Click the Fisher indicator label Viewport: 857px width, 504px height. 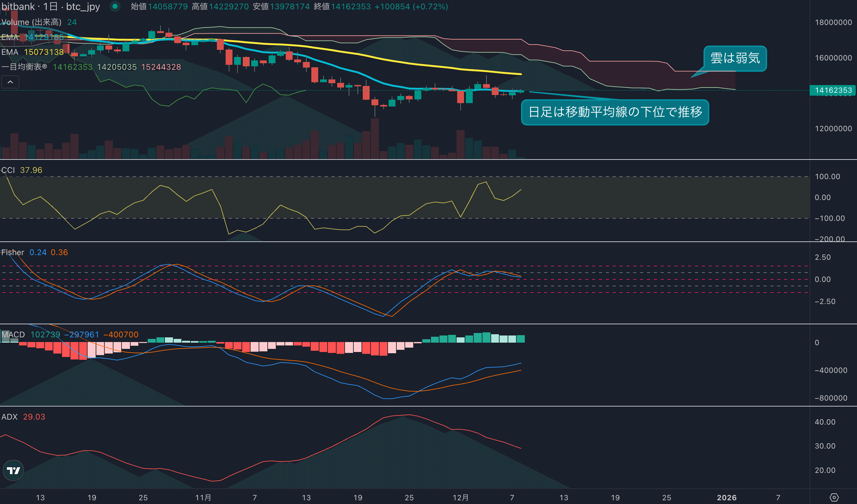pyautogui.click(x=13, y=252)
